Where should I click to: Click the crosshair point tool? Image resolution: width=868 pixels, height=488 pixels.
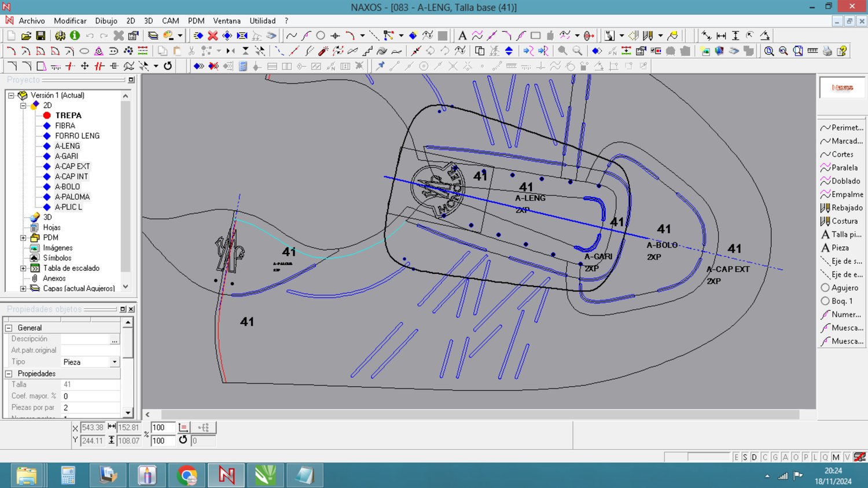click(x=335, y=36)
